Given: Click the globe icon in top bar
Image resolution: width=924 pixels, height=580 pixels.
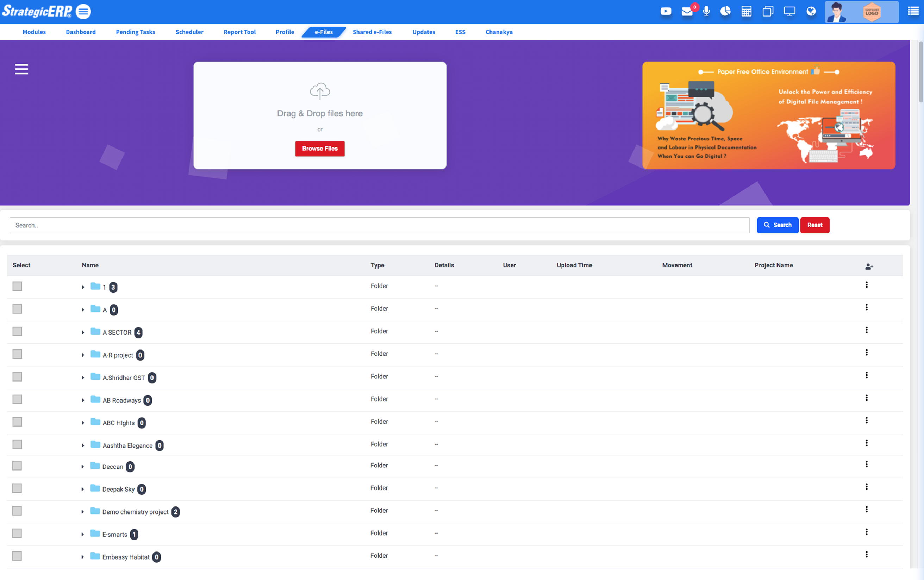Looking at the screenshot, I should point(811,12).
